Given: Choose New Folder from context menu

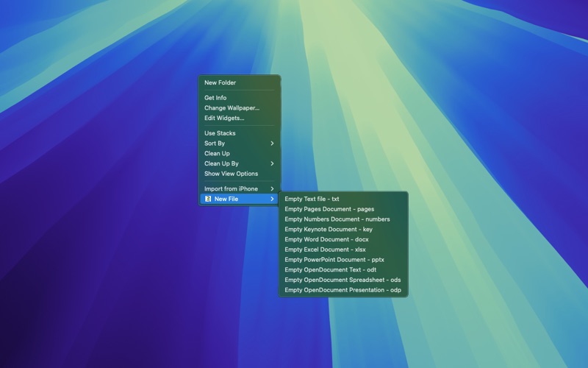Looking at the screenshot, I should click(x=240, y=82).
